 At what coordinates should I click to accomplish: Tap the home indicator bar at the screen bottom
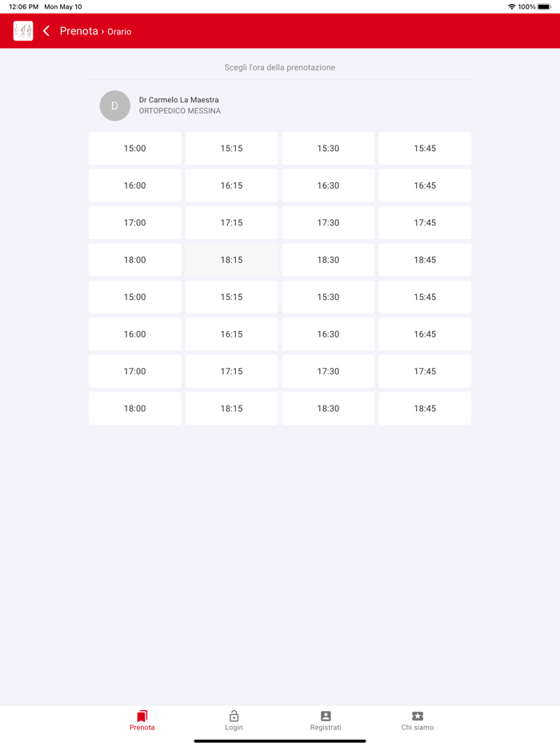280,741
